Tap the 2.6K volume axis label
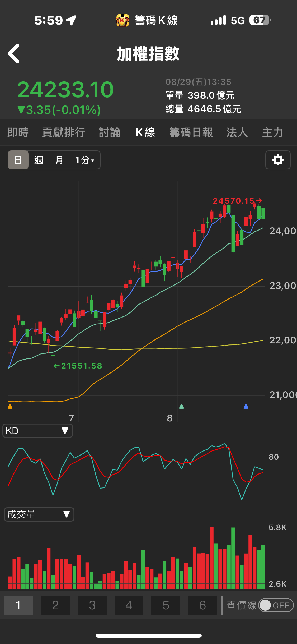 277,584
